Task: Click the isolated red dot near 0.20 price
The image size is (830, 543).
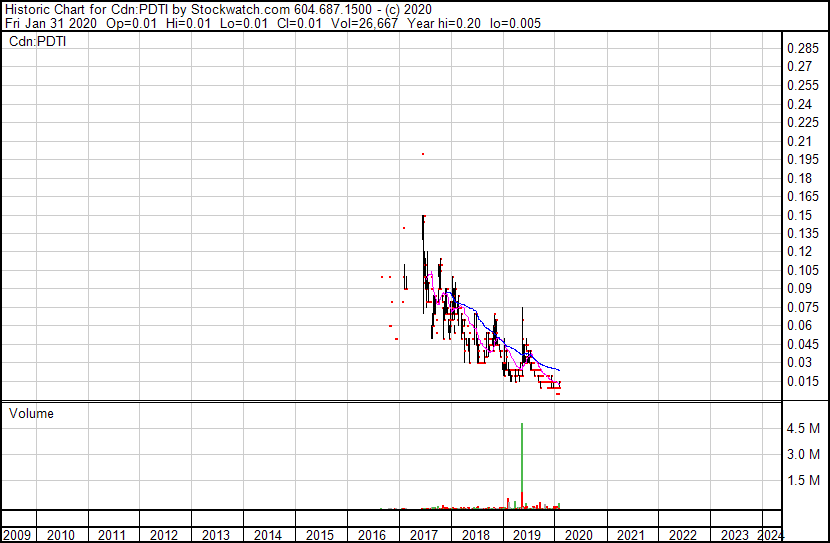Action: pyautogui.click(x=422, y=154)
